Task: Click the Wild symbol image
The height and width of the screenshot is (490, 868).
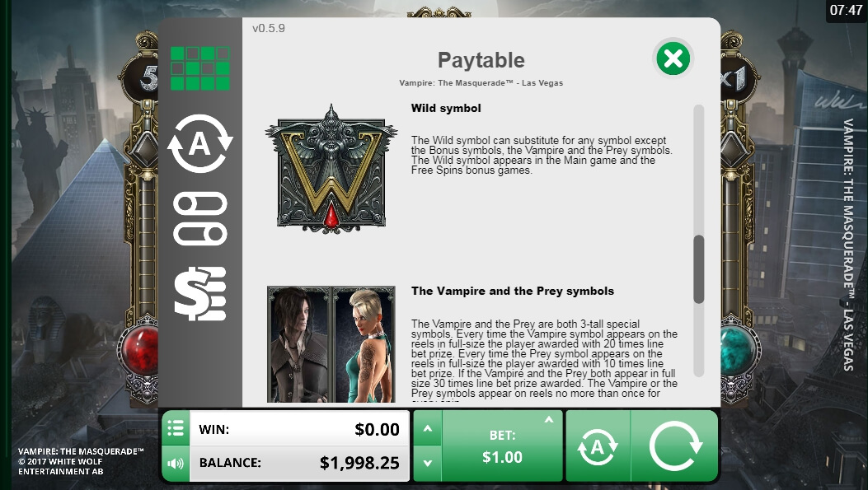Action: click(x=331, y=169)
